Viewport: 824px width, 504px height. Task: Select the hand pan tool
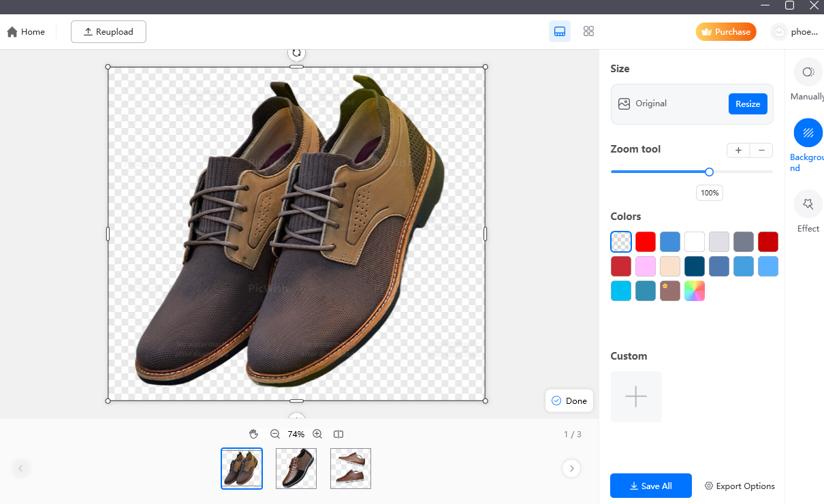[x=254, y=434]
